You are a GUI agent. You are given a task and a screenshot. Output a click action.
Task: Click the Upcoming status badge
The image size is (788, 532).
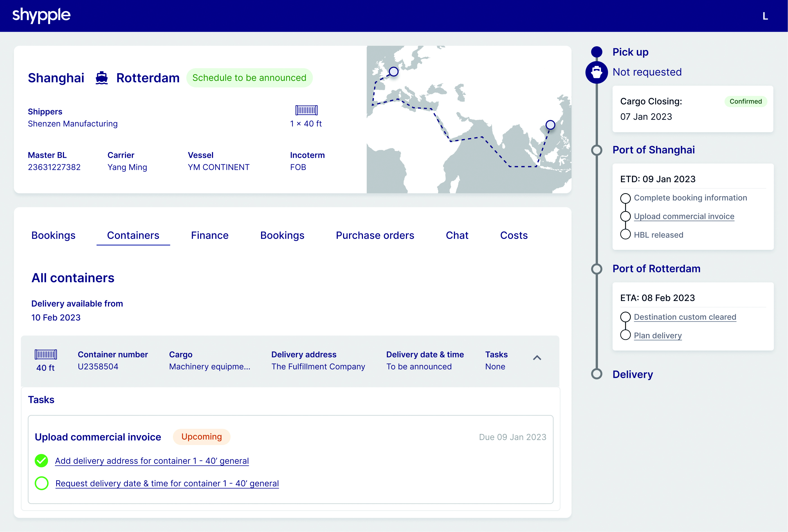point(201,437)
